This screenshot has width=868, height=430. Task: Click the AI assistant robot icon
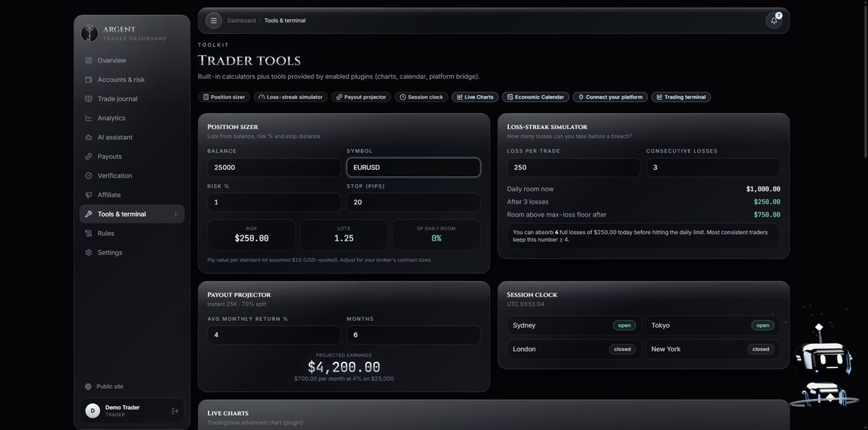pos(89,137)
